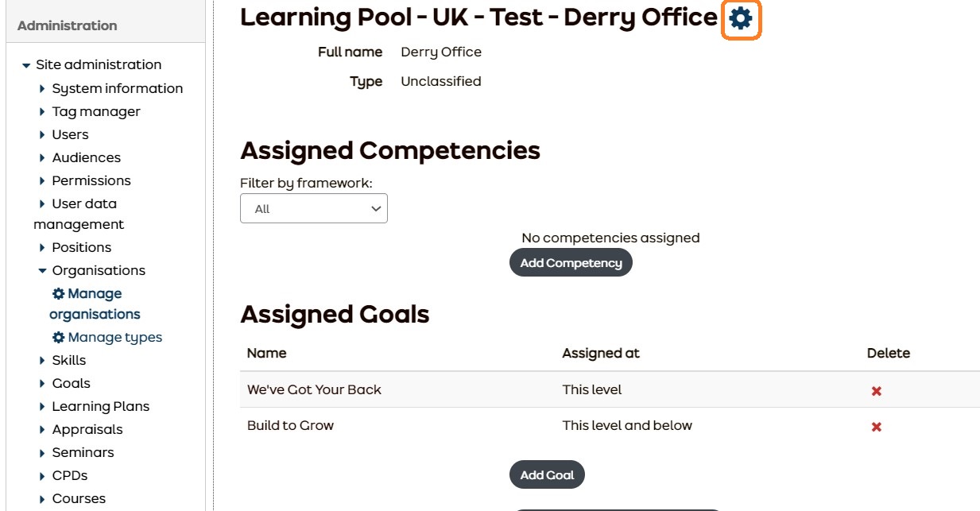The height and width of the screenshot is (511, 980).
Task: Click the Manage types gear icon
Action: tap(56, 337)
